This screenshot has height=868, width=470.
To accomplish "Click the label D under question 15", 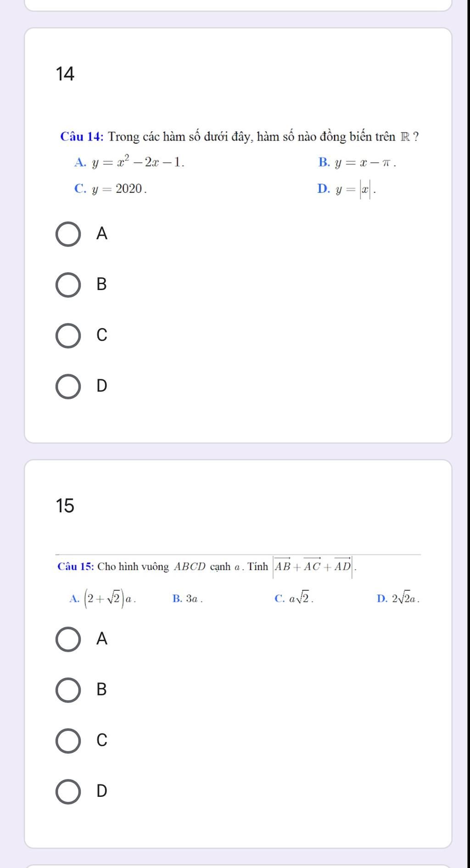I will point(102,791).
